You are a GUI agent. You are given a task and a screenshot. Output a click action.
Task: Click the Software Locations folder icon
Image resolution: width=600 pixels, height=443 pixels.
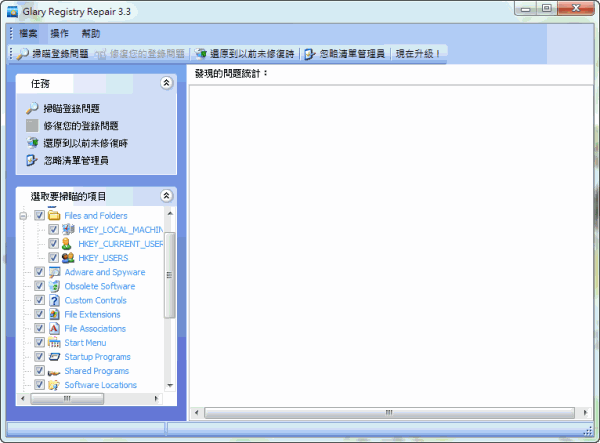click(54, 385)
